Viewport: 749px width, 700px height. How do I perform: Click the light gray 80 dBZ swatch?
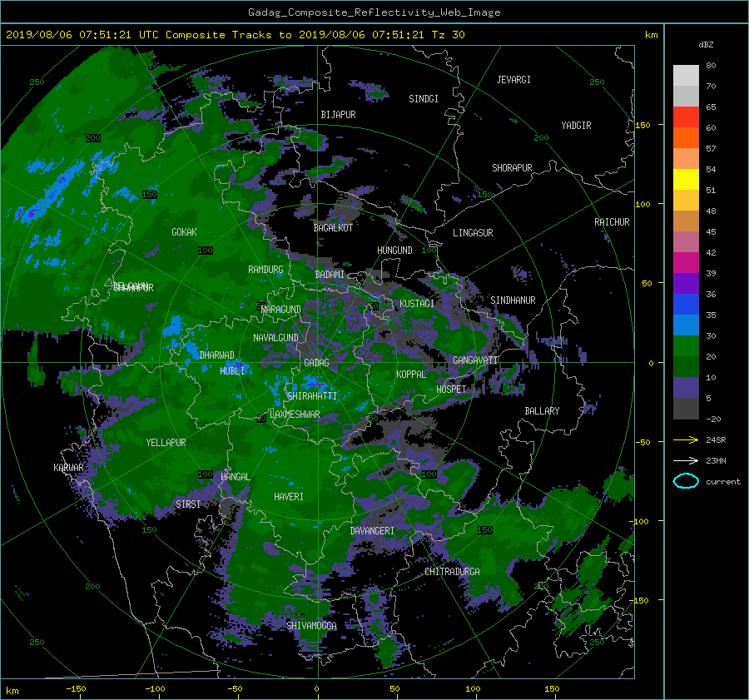point(686,75)
